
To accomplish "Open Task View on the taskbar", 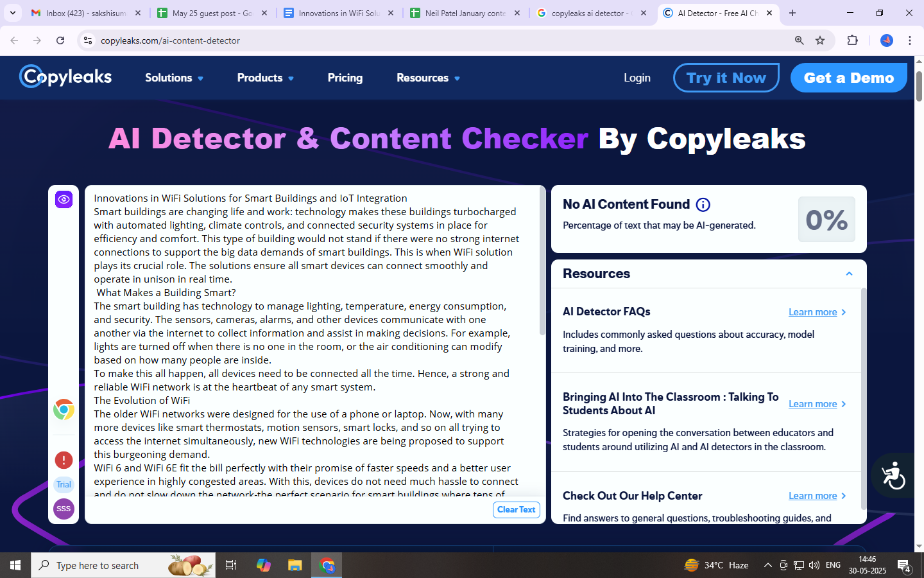I will click(231, 565).
